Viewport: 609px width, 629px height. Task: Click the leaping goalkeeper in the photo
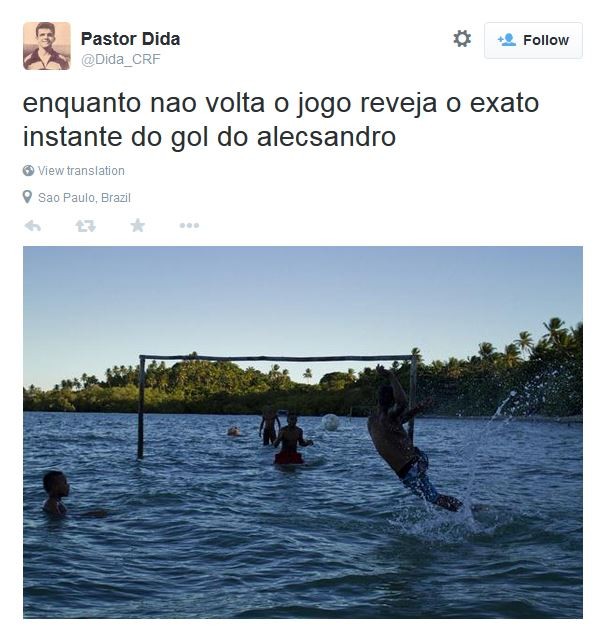point(409,439)
